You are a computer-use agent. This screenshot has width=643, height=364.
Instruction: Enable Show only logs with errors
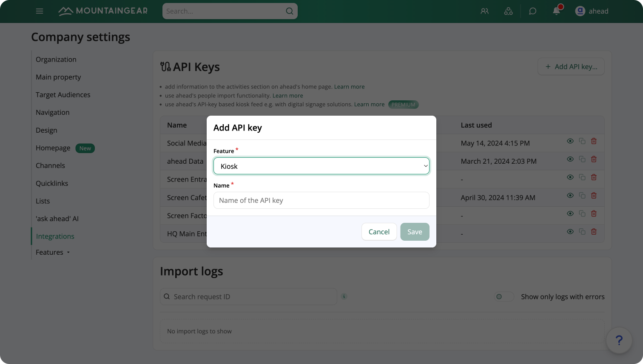click(x=504, y=296)
